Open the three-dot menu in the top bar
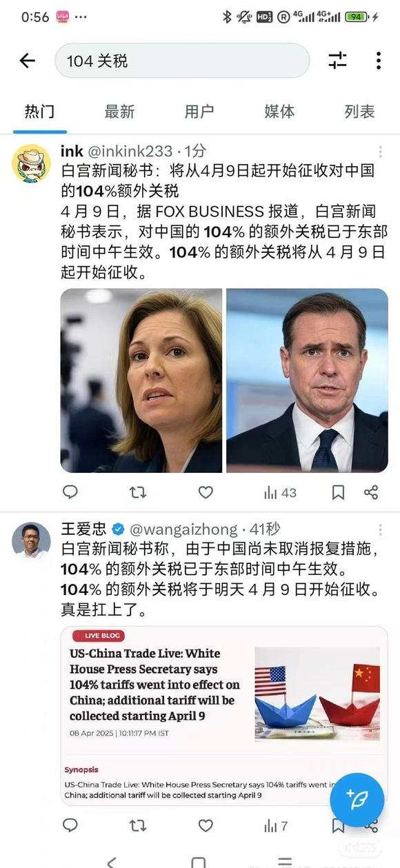 [x=379, y=61]
